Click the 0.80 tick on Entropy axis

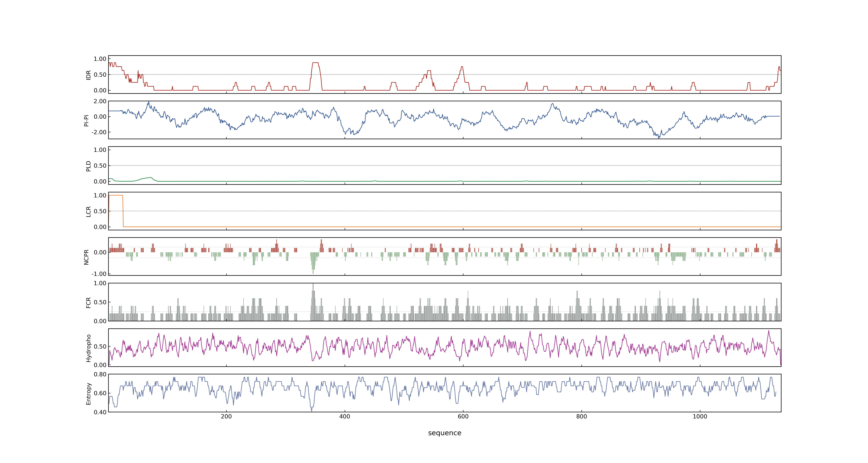coord(100,374)
